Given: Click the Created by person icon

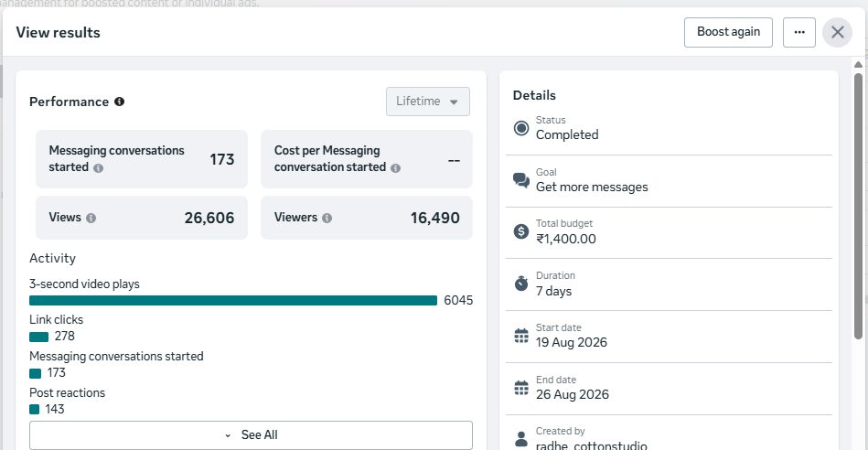Looking at the screenshot, I should (x=521, y=439).
